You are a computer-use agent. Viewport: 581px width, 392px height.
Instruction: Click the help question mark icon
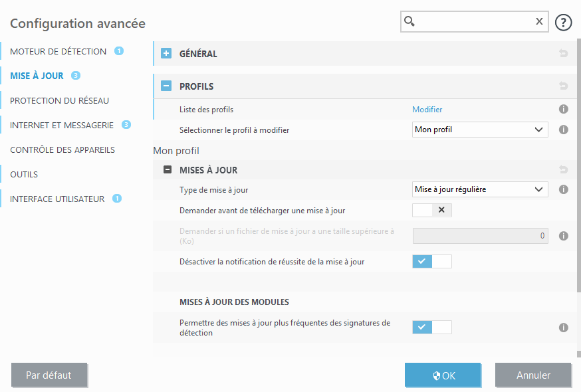(x=564, y=22)
